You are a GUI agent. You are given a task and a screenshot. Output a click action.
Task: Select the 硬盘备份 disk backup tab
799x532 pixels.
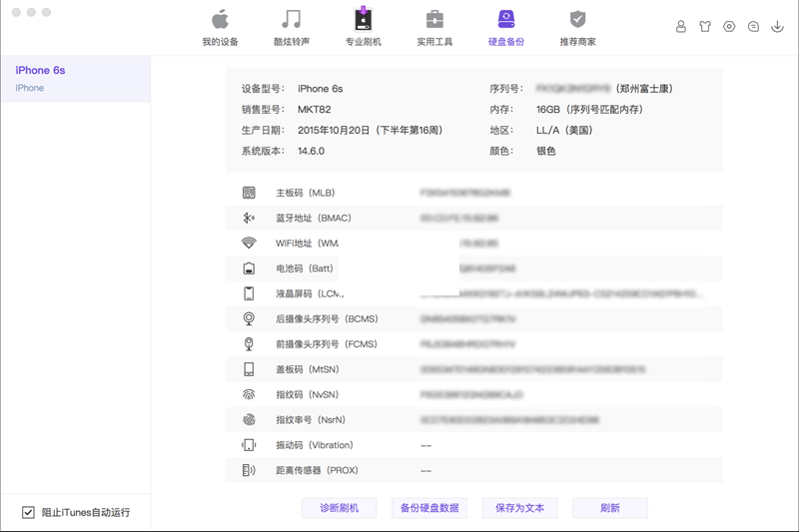506,28
